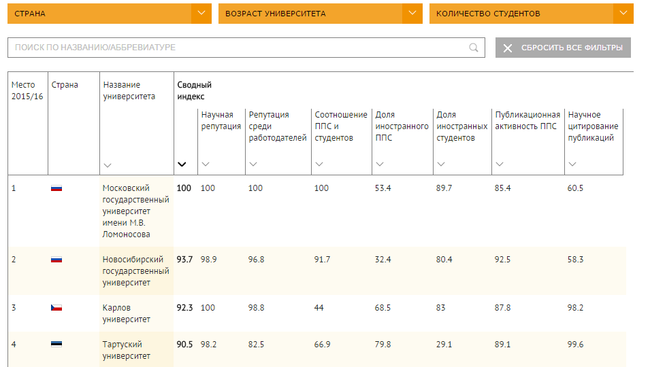Click Место 2015/16 column header
The image size is (650, 367).
click(27, 90)
